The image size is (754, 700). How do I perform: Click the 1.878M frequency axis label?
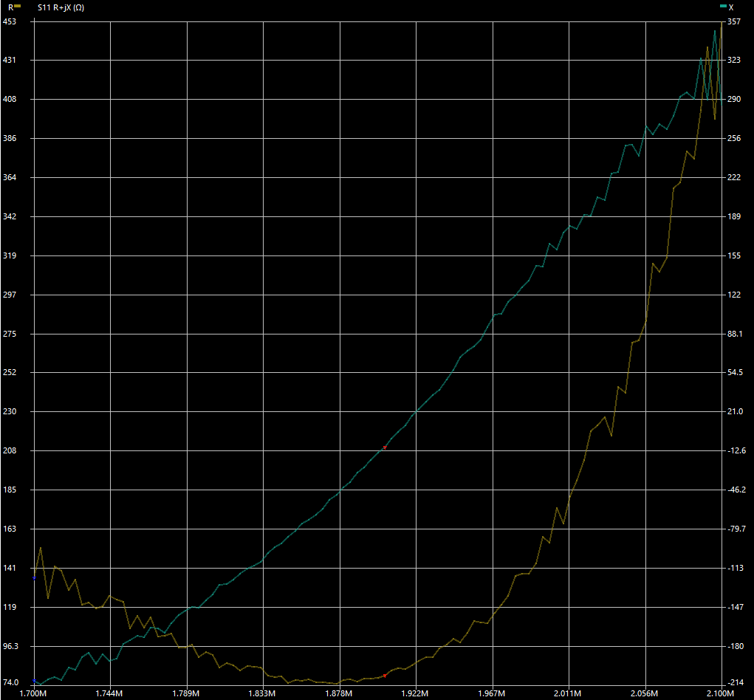click(339, 694)
